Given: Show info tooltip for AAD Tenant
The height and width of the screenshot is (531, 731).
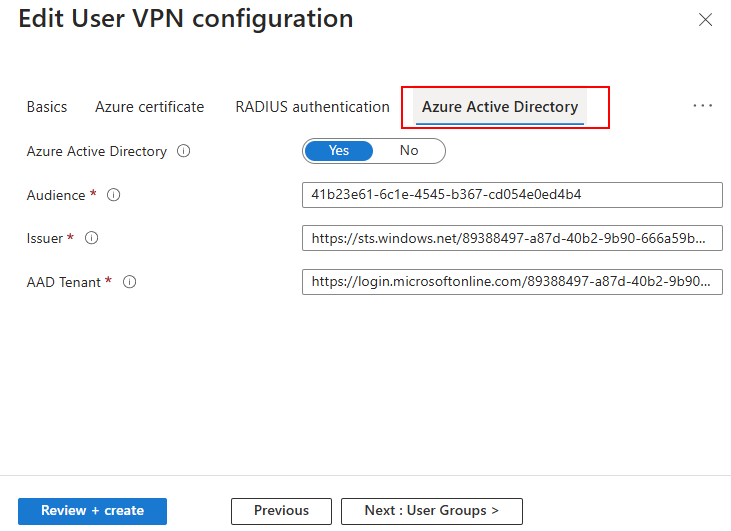Looking at the screenshot, I should [x=130, y=282].
